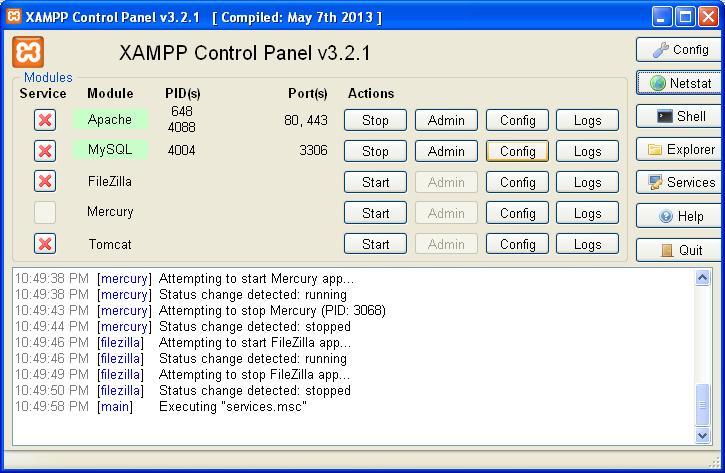Click the Mercury module name
The width and height of the screenshot is (725, 473).
(110, 212)
